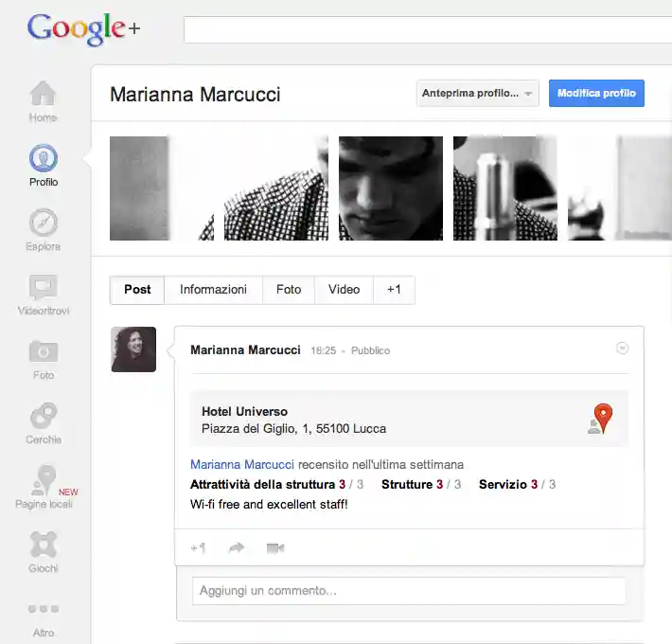Switch to the +1 tab

click(394, 290)
